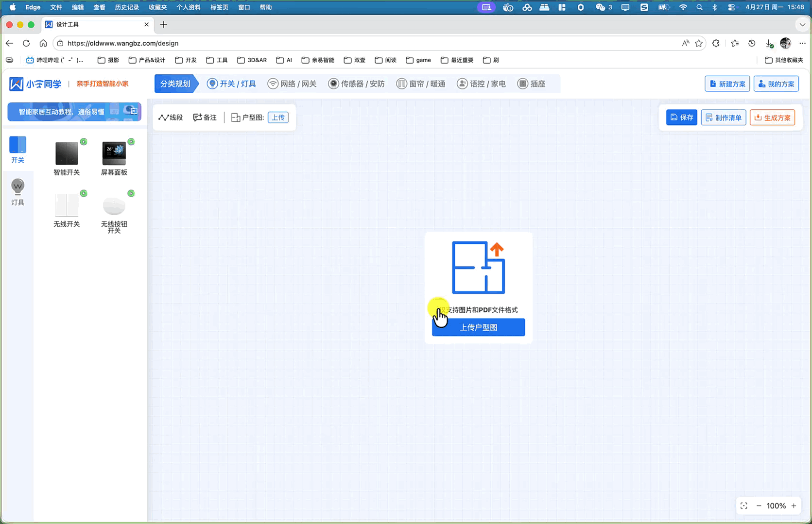Click the 保存 save button
812x524 pixels.
pyautogui.click(x=682, y=118)
